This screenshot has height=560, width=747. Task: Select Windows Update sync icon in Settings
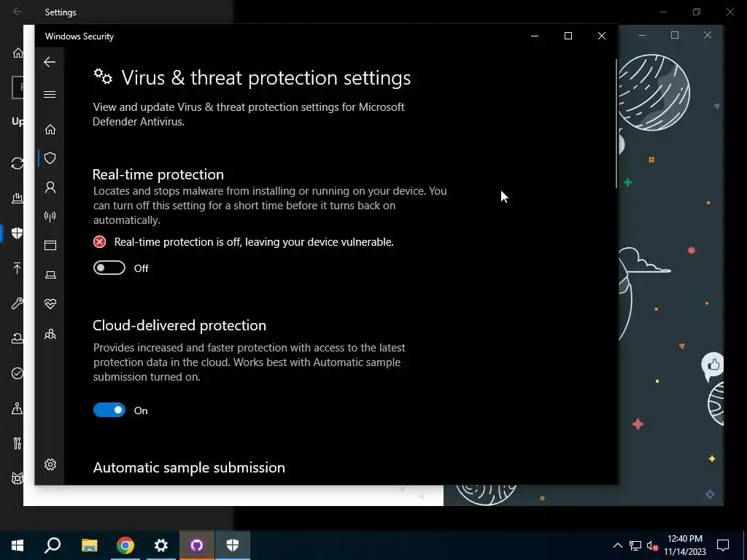point(18,163)
